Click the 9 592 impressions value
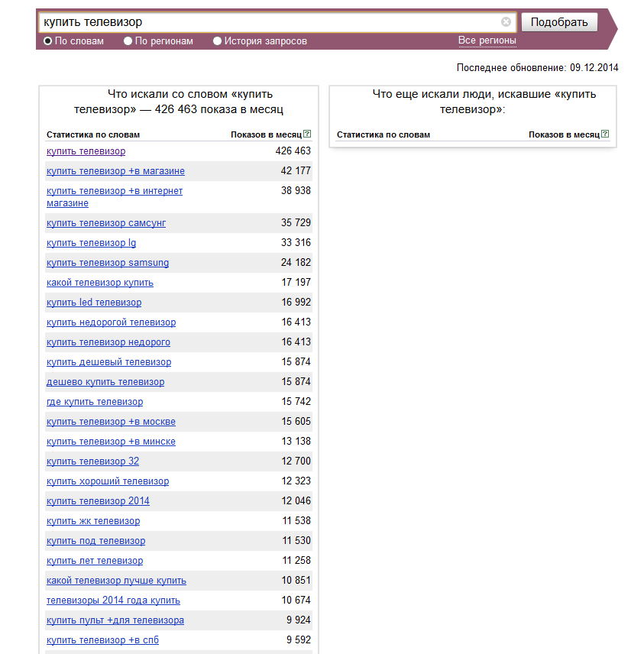Viewport: 644px width, 654px height. coord(298,640)
